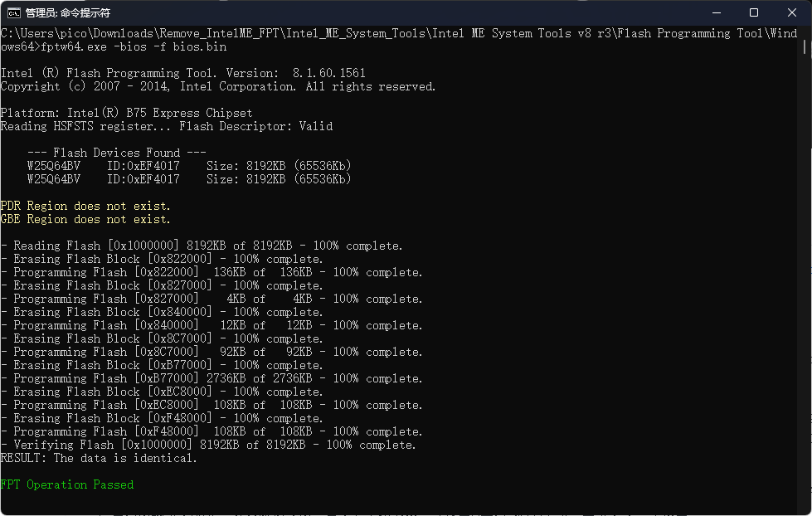Click the 'Platform: Intel(R) B75 Express Chipset' line
812x516 pixels.
(126, 113)
